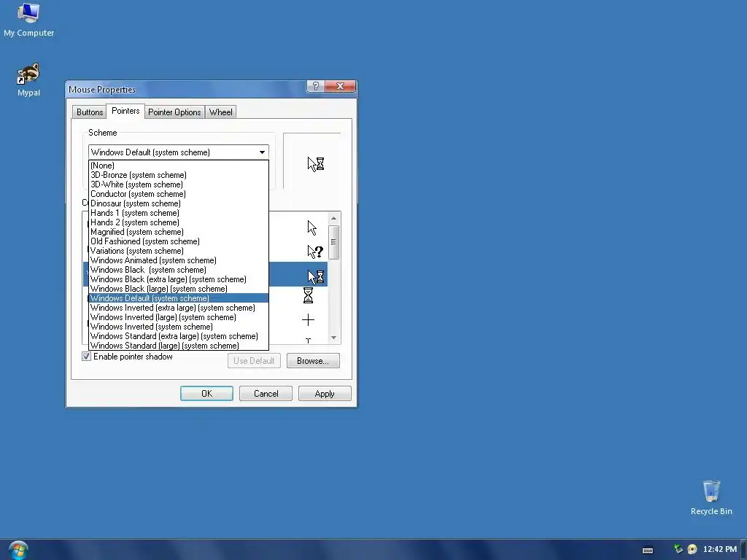747x560 pixels.
Task: Pick Windows Standard (large) scheme
Action: click(x=179, y=346)
